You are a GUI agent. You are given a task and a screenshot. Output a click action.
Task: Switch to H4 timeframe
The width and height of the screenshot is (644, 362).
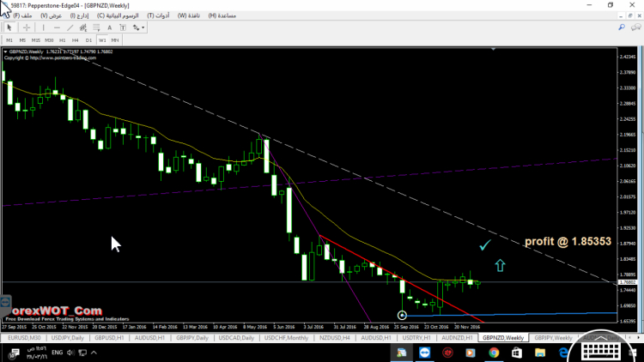tap(76, 40)
